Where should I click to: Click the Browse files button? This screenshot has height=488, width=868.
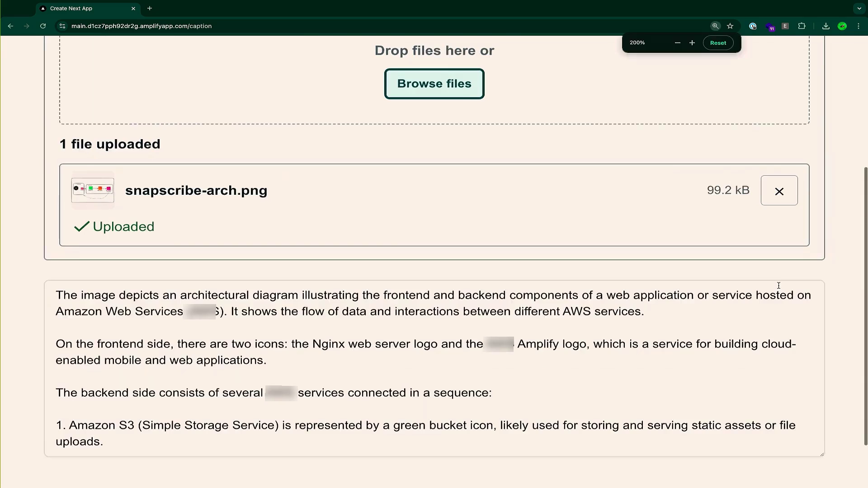coord(434,84)
